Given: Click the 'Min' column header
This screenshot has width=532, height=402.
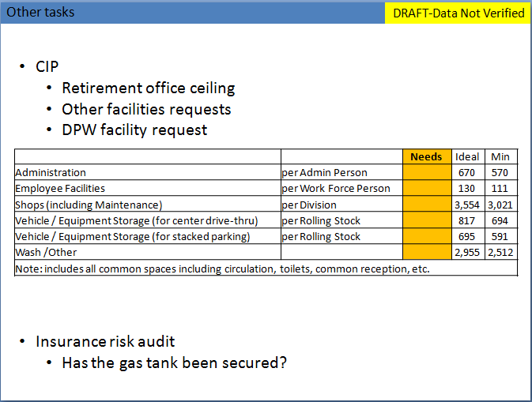Looking at the screenshot, I should pyautogui.click(x=501, y=156).
